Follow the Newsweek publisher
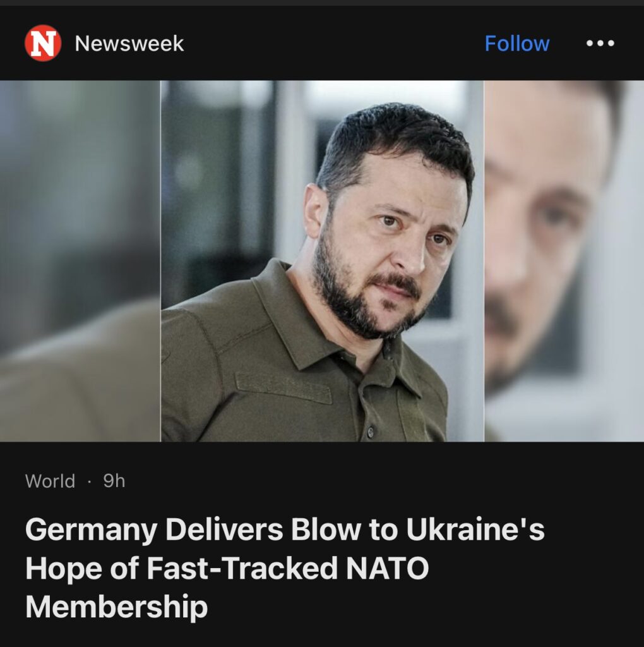Screen dimensions: 644x647 click(x=517, y=44)
